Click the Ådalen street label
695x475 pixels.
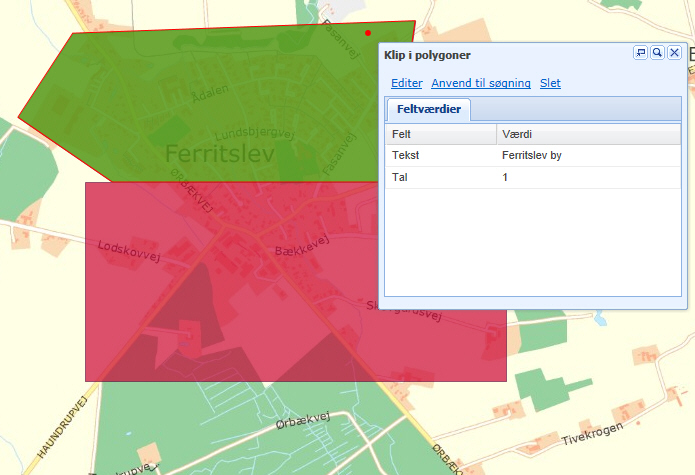click(210, 93)
